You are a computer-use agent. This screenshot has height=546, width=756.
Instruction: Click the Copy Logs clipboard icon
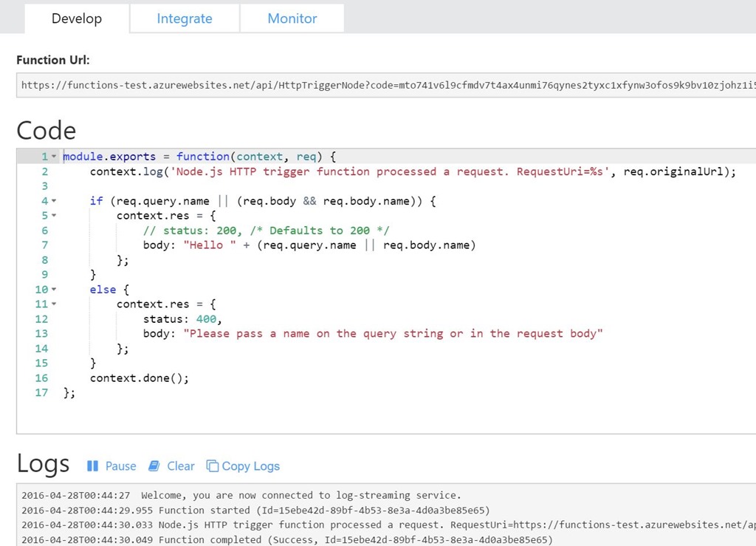[x=213, y=466]
